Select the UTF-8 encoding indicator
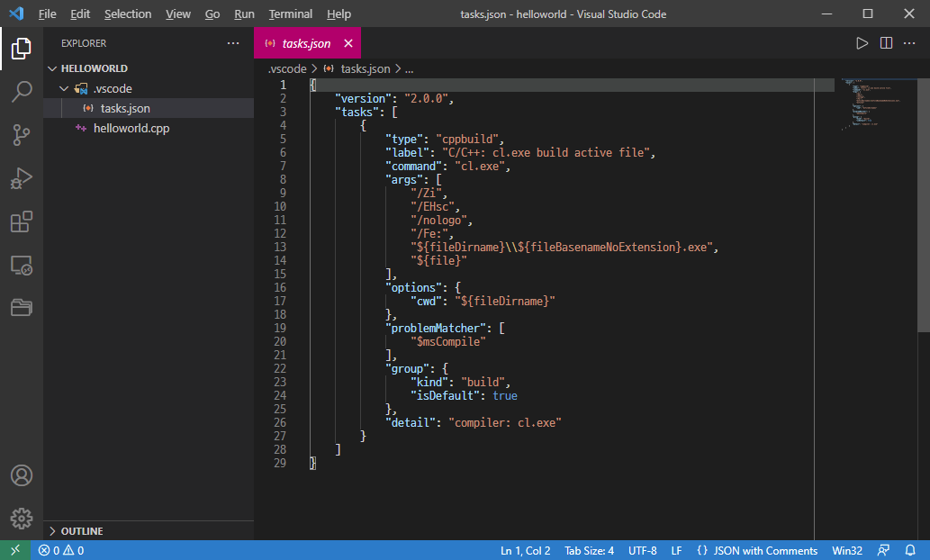 click(642, 550)
